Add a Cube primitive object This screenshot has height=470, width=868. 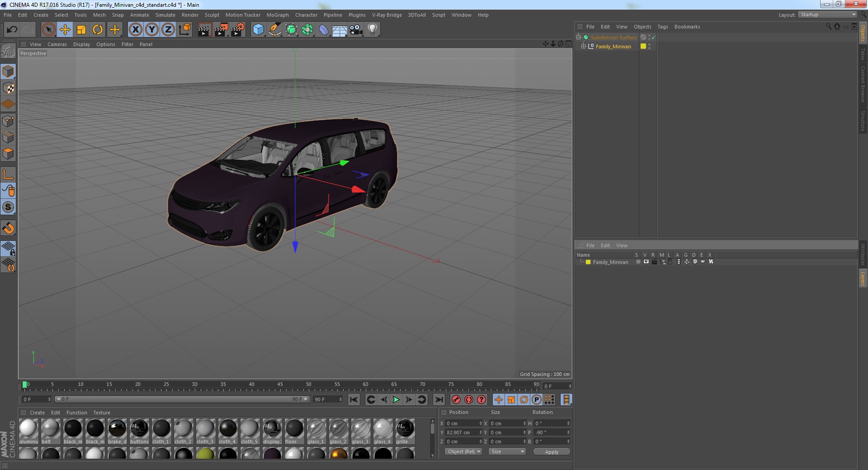(258, 30)
